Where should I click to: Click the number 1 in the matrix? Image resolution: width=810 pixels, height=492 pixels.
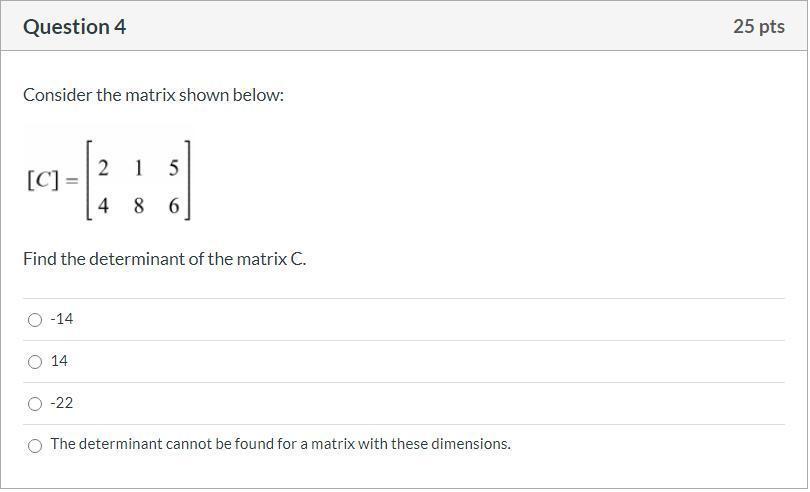coord(138,168)
